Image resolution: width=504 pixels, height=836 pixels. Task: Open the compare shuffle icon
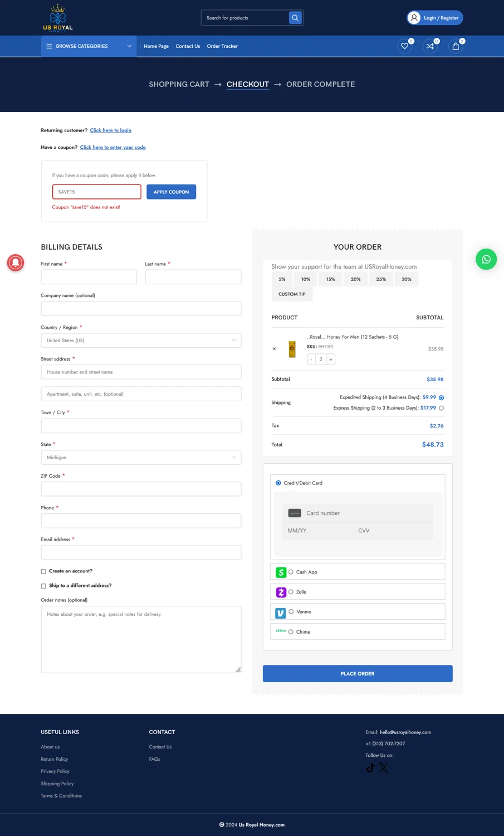pyautogui.click(x=430, y=46)
